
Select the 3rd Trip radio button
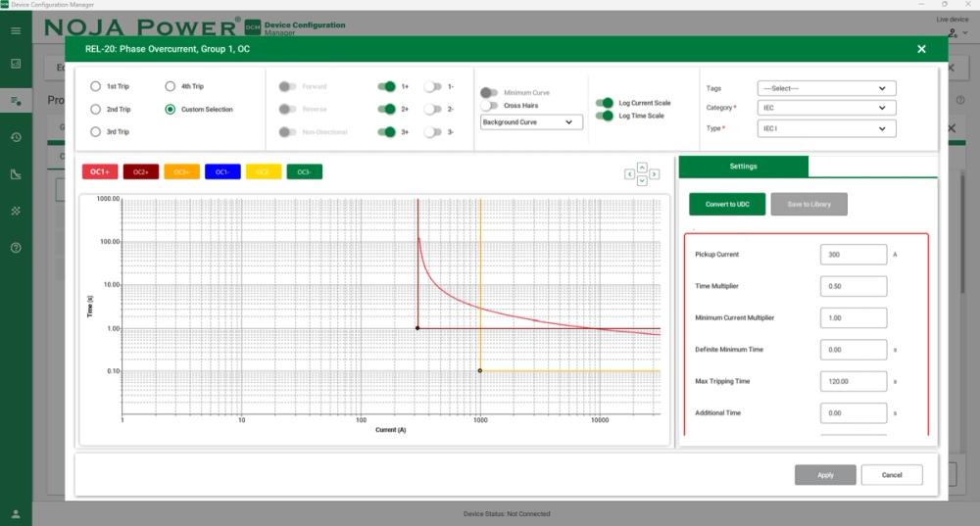[x=95, y=132]
